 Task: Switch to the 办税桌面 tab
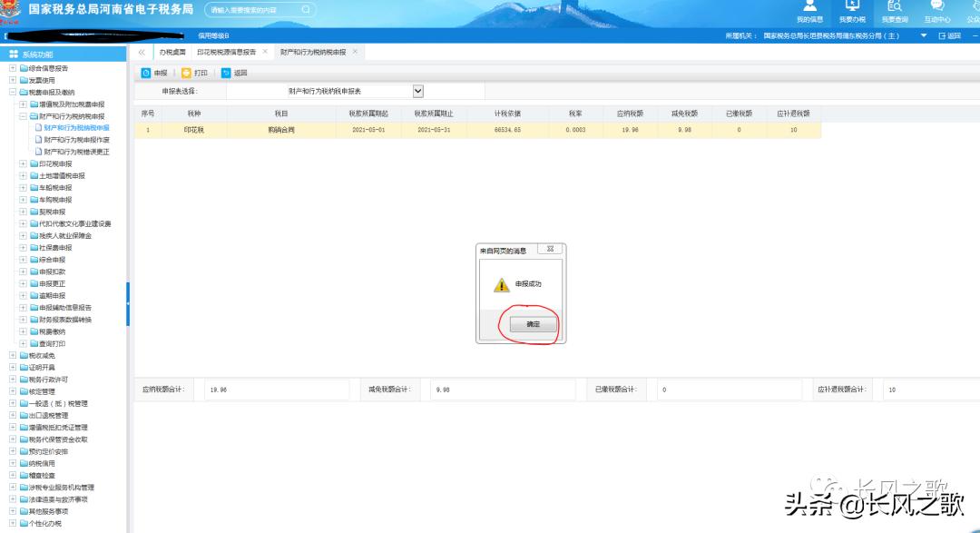171,52
